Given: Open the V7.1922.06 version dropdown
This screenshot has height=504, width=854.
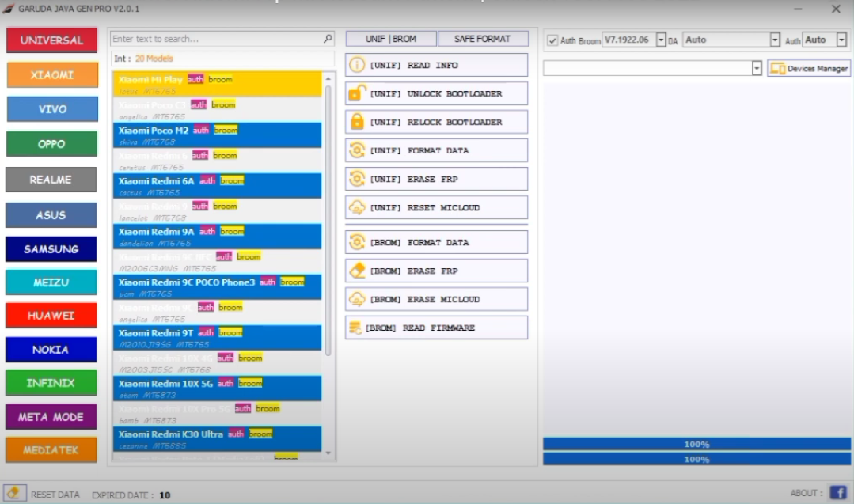Looking at the screenshot, I should (x=661, y=40).
